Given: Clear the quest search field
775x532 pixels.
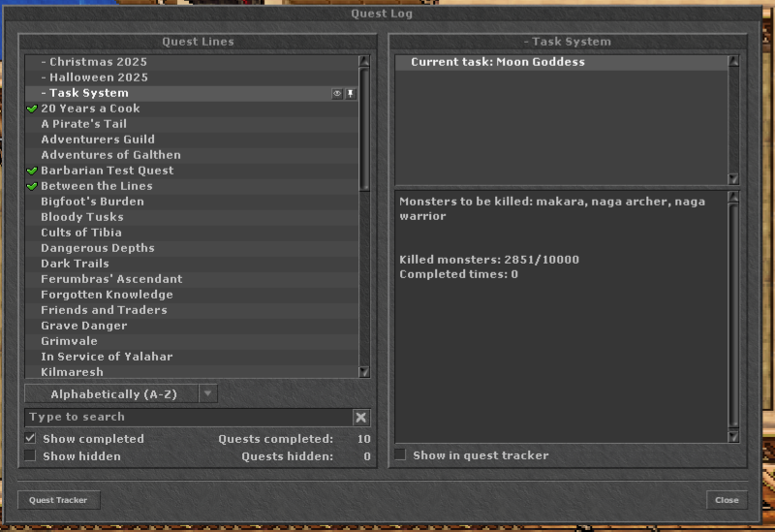Looking at the screenshot, I should pyautogui.click(x=361, y=418).
